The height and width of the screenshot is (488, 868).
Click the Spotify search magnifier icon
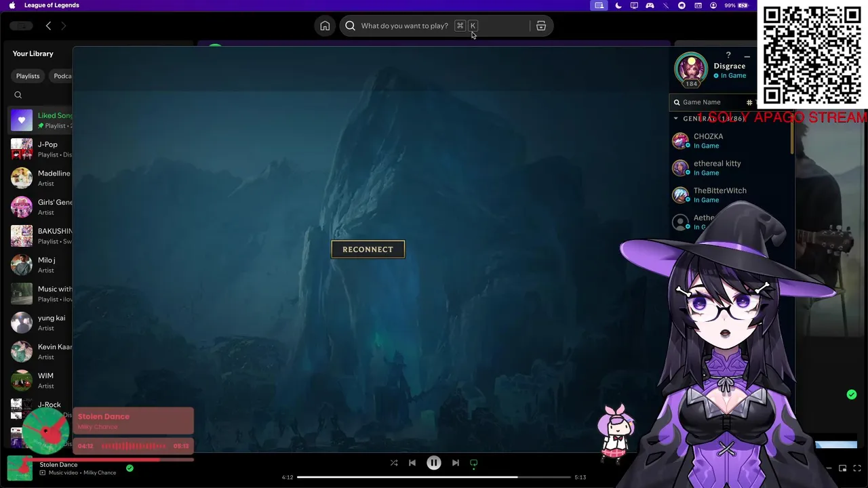click(350, 26)
